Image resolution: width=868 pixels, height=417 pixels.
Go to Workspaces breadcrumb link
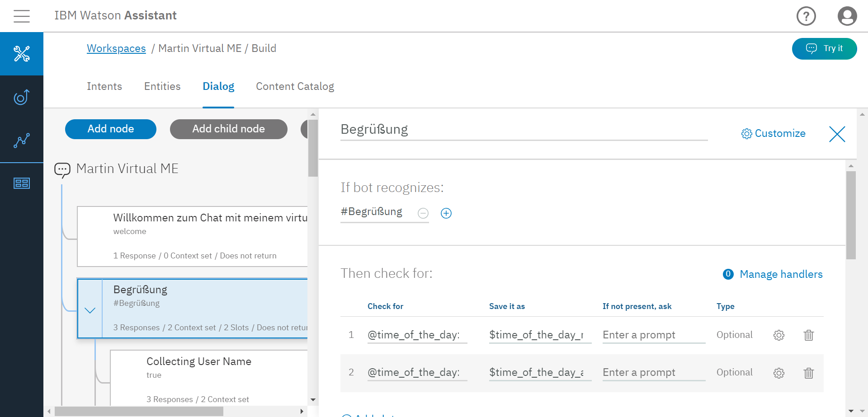[x=116, y=48]
